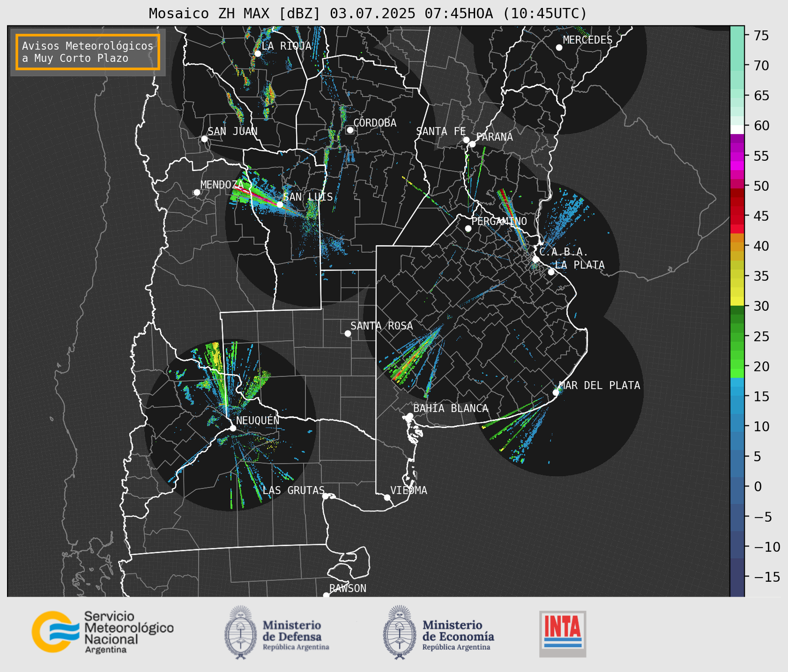Click the dark blue −15 dBZ color band
Screen dimensions: 788x672
737,577
